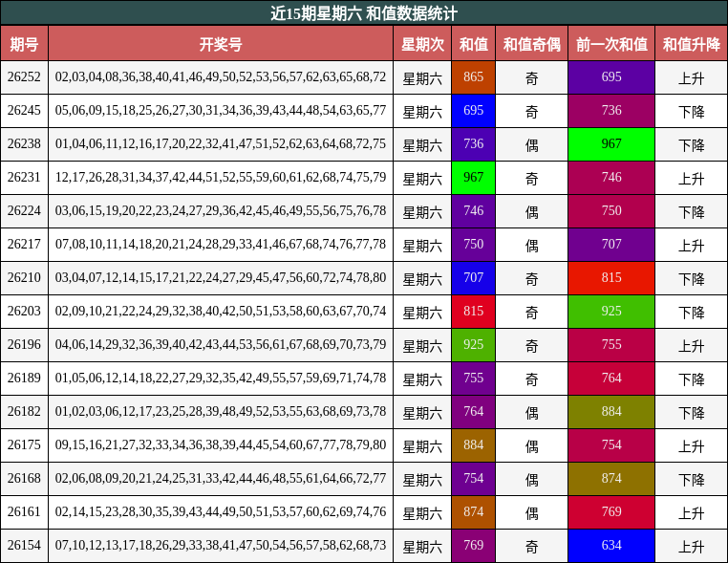Click 上升 in the 26196 row
The image size is (728, 563).
click(x=692, y=346)
